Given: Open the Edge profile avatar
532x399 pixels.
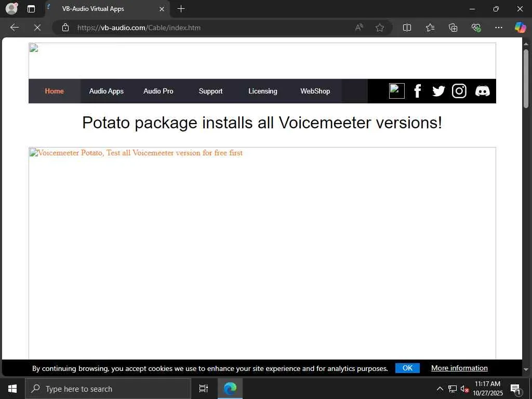Looking at the screenshot, I should tap(11, 8).
